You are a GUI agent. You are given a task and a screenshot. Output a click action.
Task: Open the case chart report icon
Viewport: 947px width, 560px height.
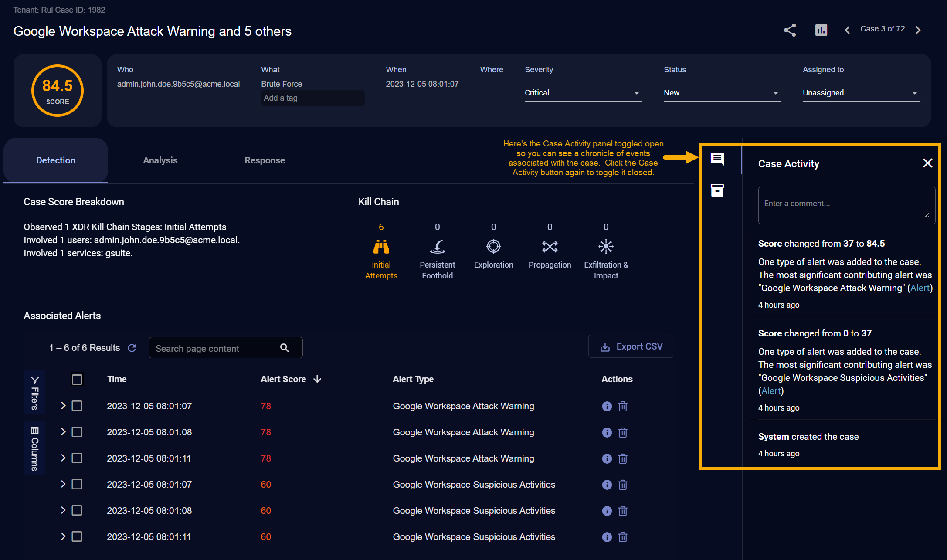point(821,30)
